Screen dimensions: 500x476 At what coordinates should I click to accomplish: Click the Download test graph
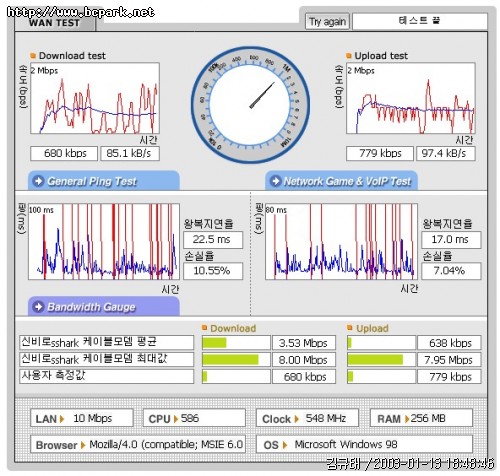point(95,98)
